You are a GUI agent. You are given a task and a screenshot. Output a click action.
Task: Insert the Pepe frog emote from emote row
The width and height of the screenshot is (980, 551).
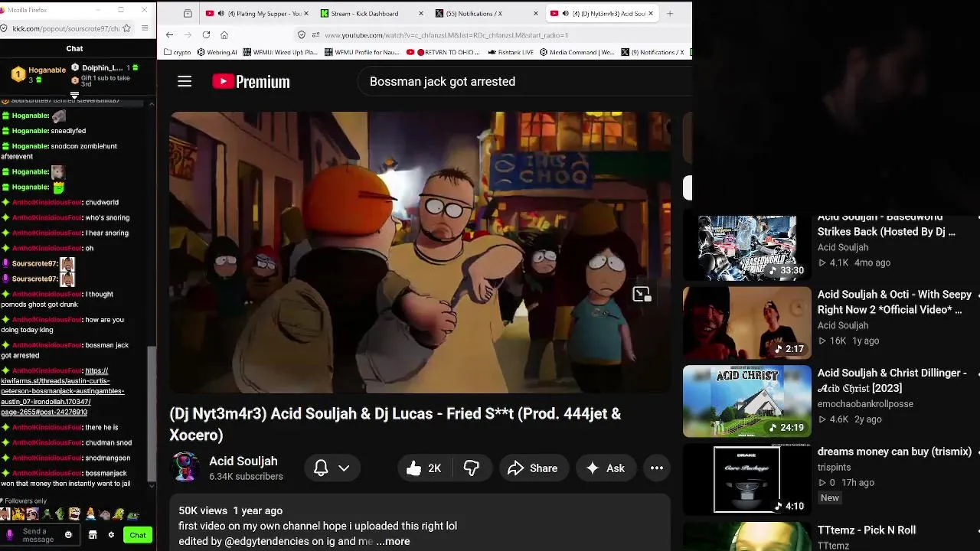(x=133, y=514)
